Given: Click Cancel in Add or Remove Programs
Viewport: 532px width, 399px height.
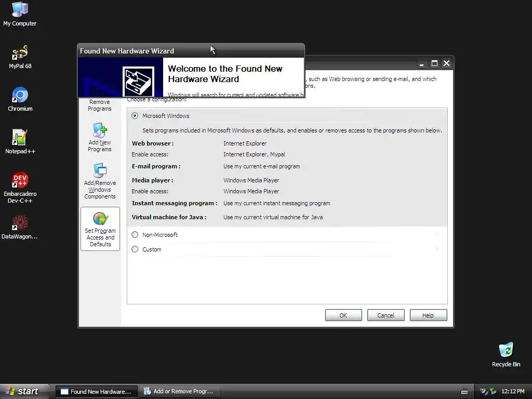Looking at the screenshot, I should tap(386, 315).
